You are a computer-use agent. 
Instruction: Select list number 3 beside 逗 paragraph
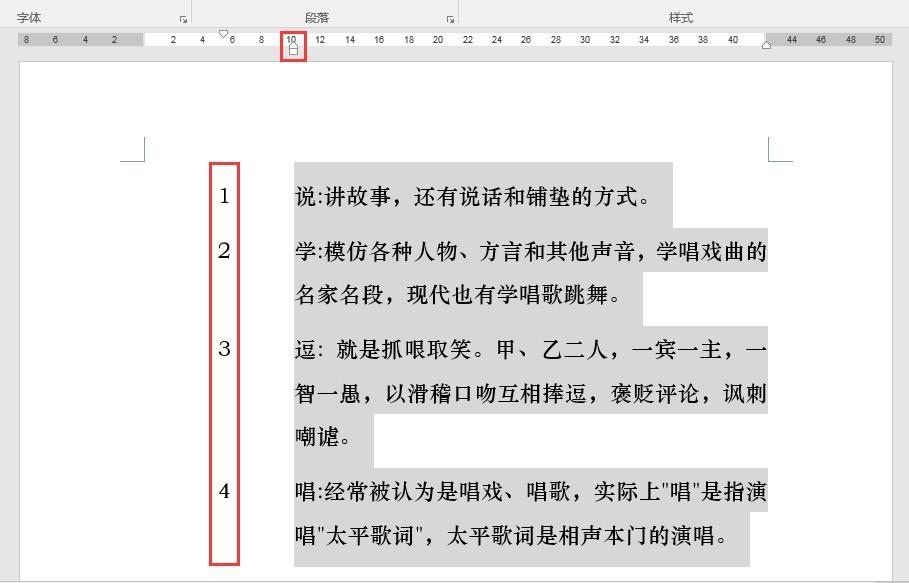coord(222,348)
